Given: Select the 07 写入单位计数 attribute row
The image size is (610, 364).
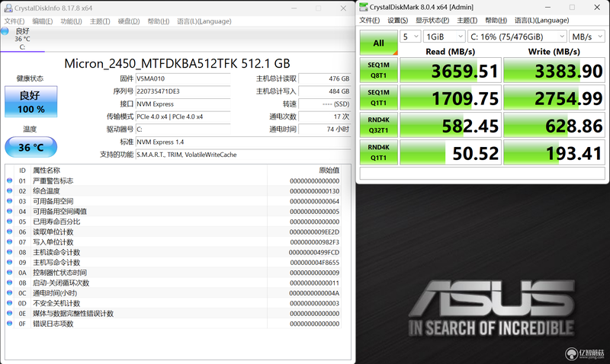Looking at the screenshot, I should 174,242.
